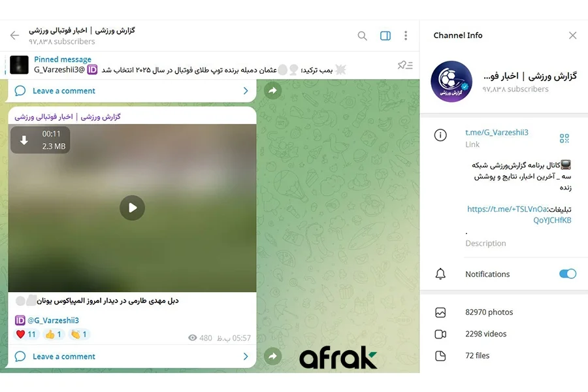The height and width of the screenshot is (392, 588).
Task: Add heart reaction with 11 count
Action: 26,335
